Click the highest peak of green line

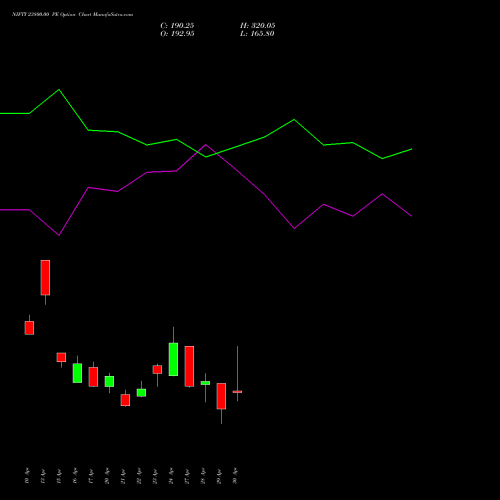coord(59,90)
